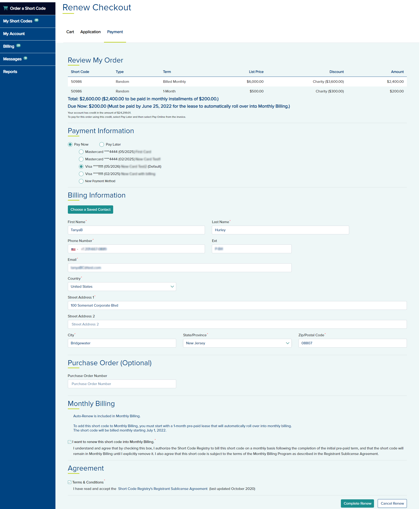Switch to the Cart tab
The height and width of the screenshot is (509, 420).
coord(70,32)
